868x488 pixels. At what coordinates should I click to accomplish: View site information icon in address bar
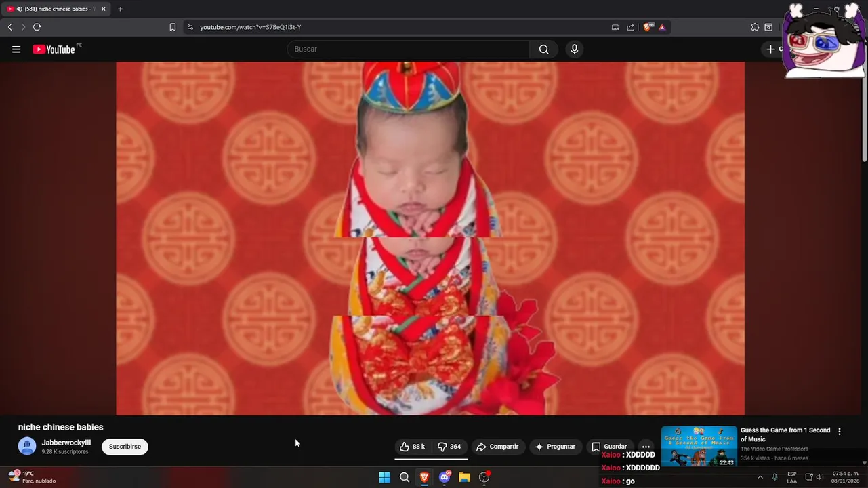(x=190, y=27)
